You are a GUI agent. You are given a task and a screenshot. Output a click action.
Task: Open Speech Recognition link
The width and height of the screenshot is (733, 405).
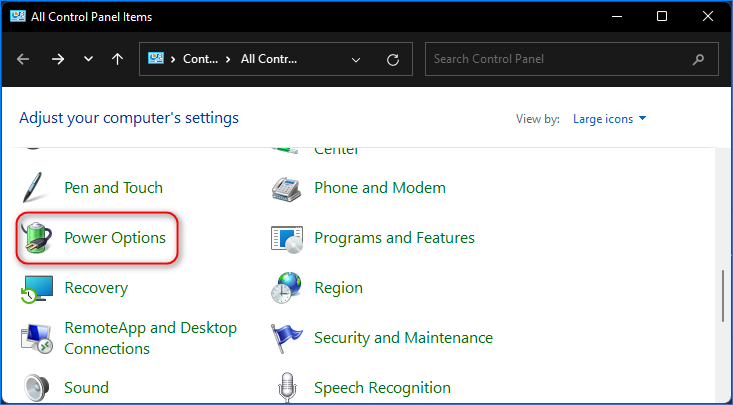[382, 387]
